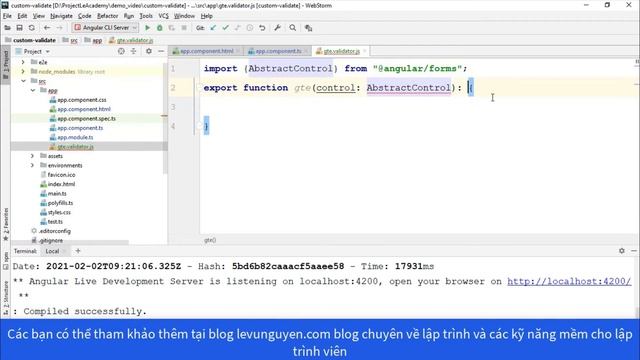Select the Local terminal tab
The image size is (640, 360).
point(52,251)
